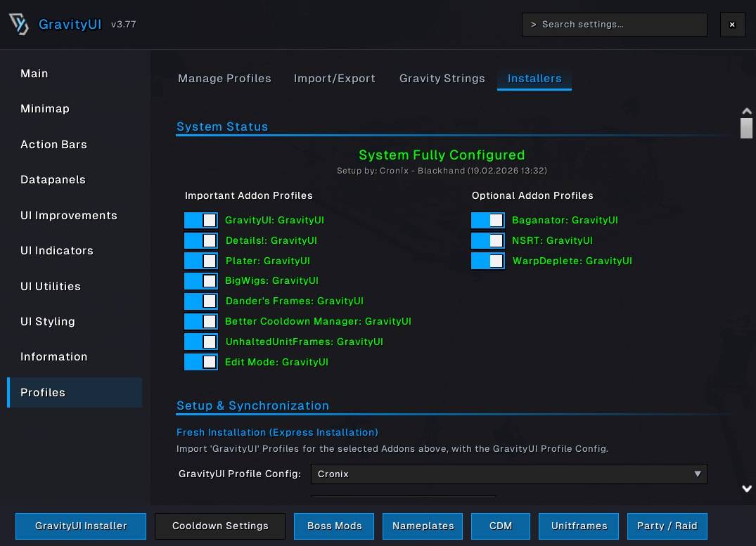Focus the Search settings field
The height and width of the screenshot is (546, 756).
(614, 25)
